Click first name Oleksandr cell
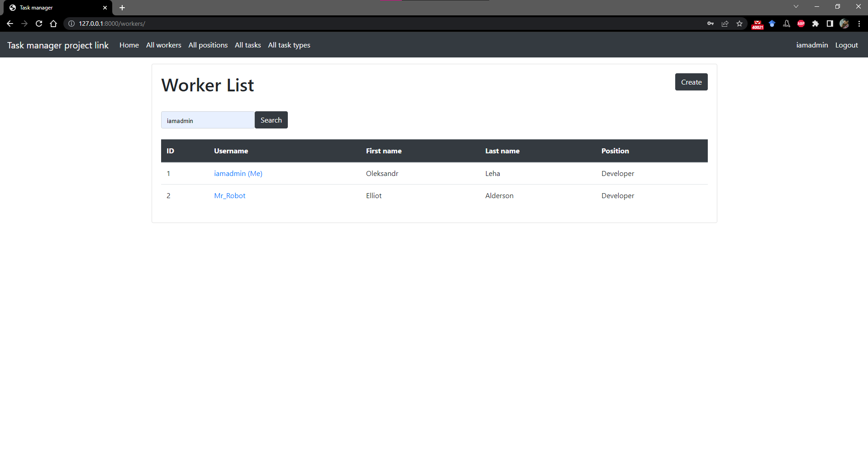The height and width of the screenshot is (470, 868). click(382, 174)
